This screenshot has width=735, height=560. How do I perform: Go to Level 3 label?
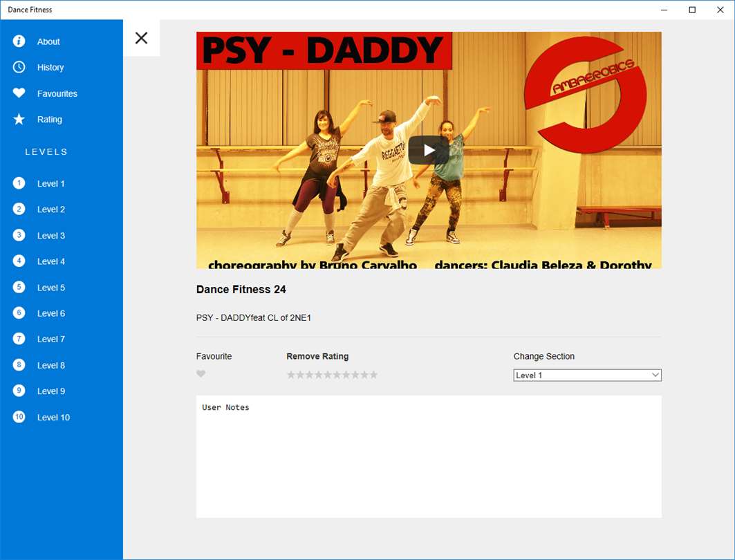click(x=51, y=236)
